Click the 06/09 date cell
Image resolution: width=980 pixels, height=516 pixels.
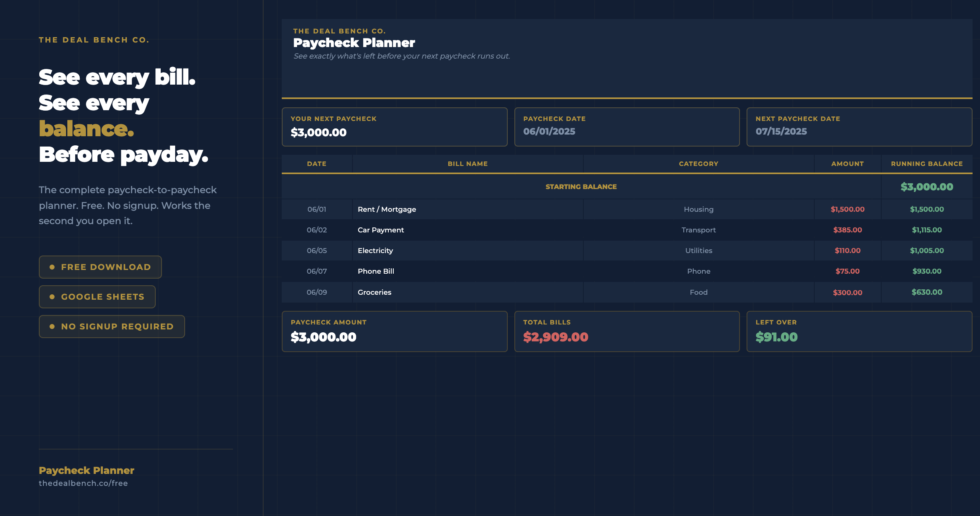tap(316, 292)
